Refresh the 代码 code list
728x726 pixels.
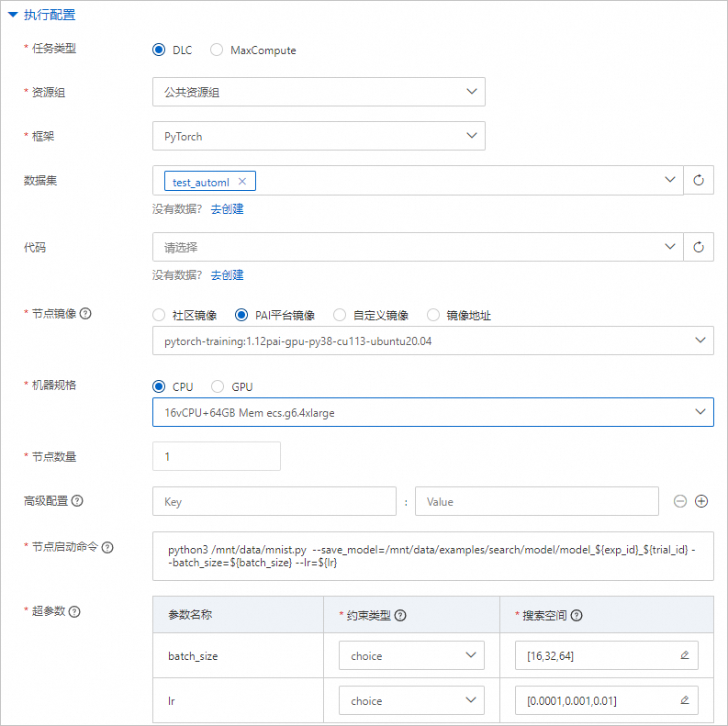pos(699,247)
